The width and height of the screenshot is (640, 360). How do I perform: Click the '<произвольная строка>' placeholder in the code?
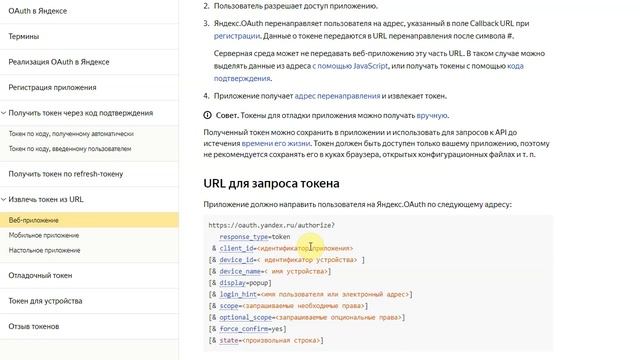pyautogui.click(x=281, y=340)
